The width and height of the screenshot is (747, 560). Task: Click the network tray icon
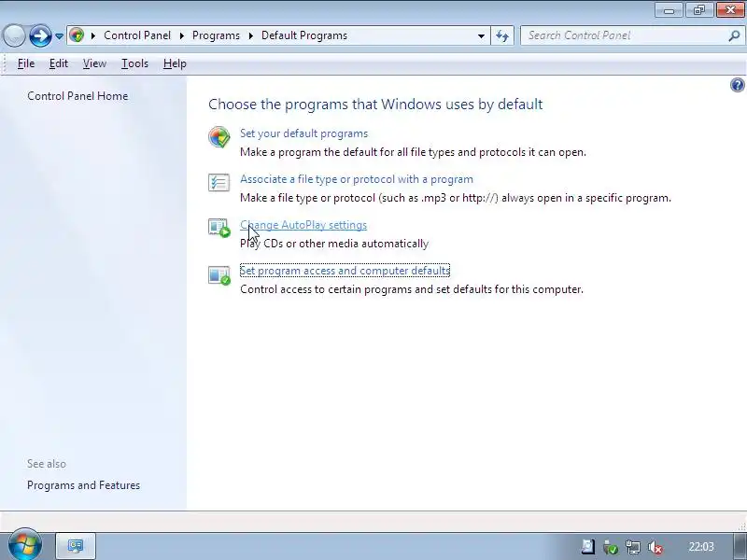pyautogui.click(x=633, y=547)
